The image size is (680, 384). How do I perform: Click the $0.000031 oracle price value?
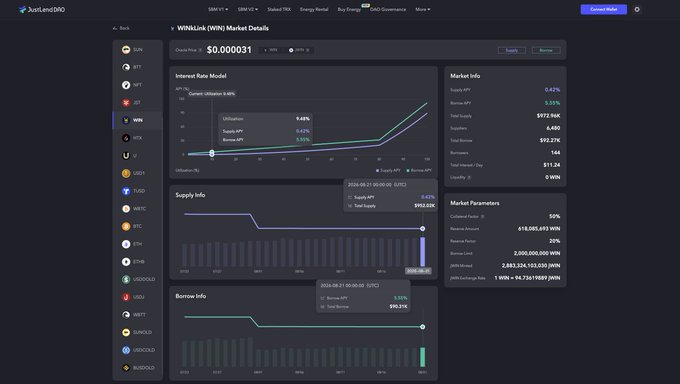[229, 50]
